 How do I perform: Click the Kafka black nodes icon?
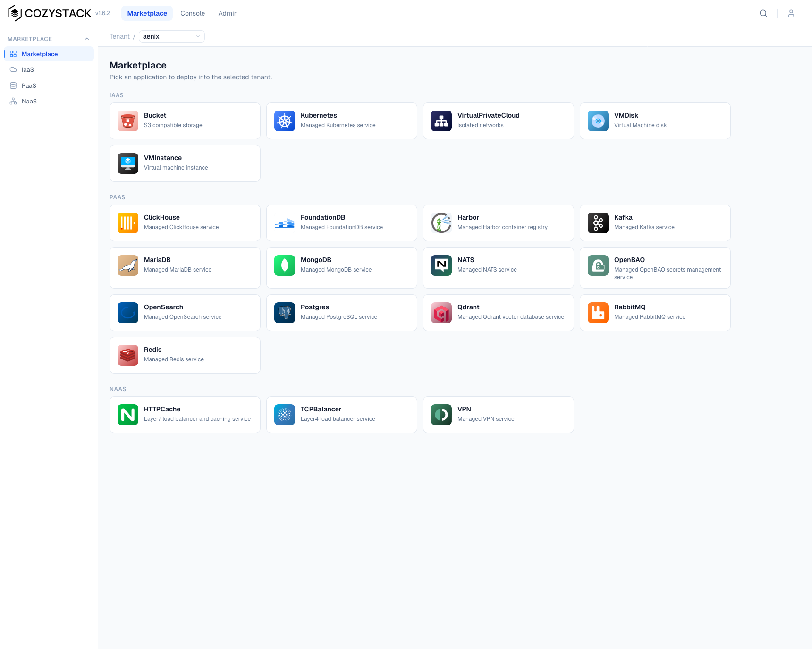coord(598,223)
